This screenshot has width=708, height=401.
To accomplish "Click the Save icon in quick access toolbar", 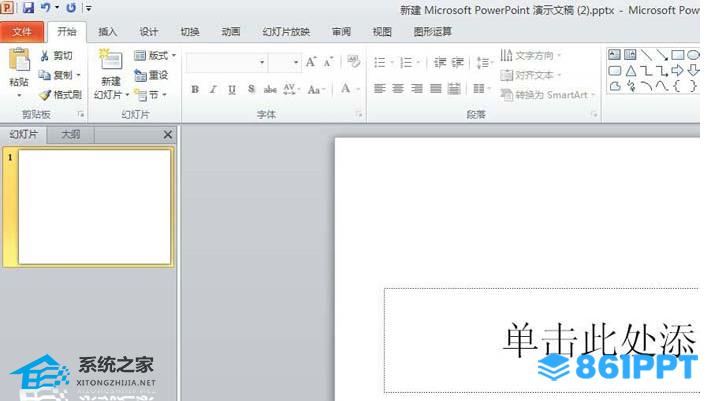I will [x=28, y=7].
